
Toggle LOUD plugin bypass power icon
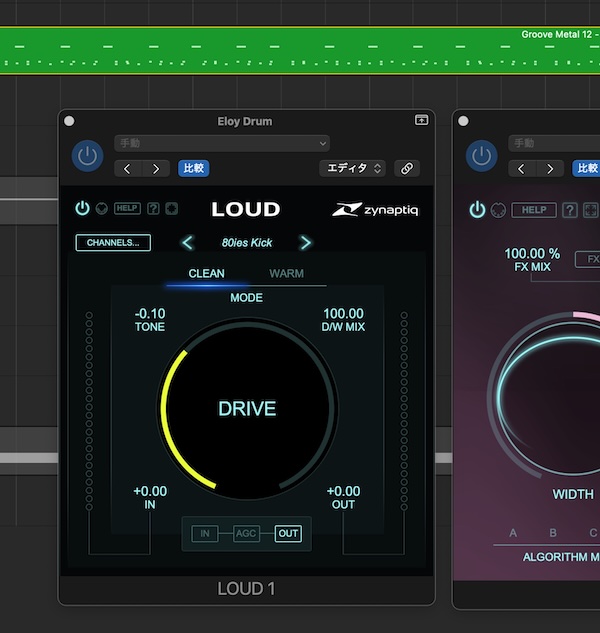82,208
